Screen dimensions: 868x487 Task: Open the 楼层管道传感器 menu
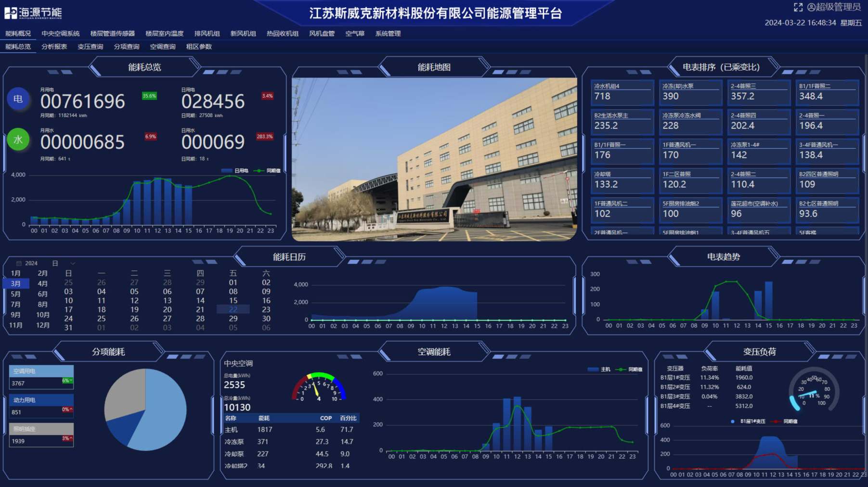[113, 34]
